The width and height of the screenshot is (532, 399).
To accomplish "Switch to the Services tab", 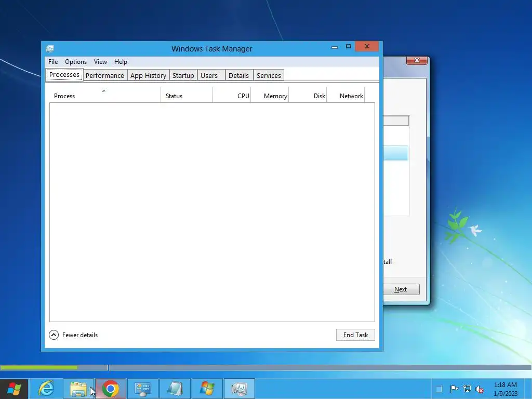I will click(269, 75).
